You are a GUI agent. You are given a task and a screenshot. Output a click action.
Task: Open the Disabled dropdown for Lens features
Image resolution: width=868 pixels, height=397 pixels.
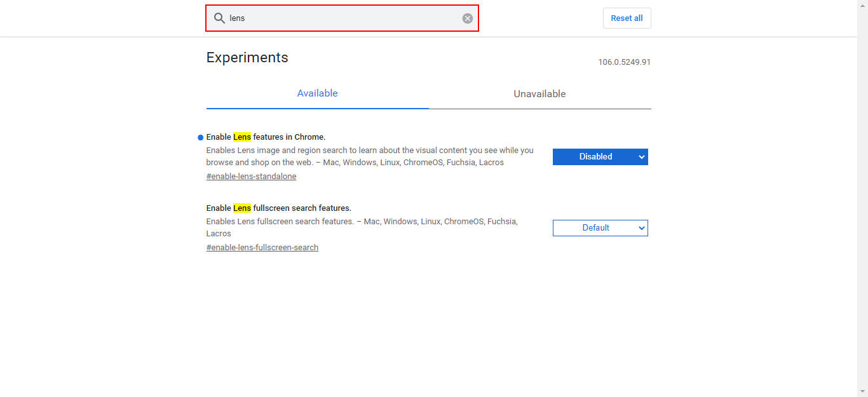[600, 157]
